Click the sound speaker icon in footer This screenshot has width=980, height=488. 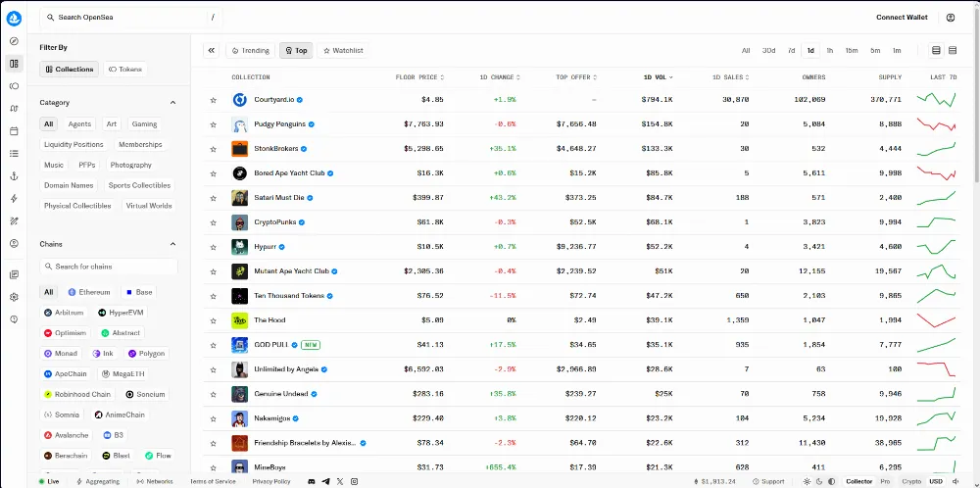[955, 482]
